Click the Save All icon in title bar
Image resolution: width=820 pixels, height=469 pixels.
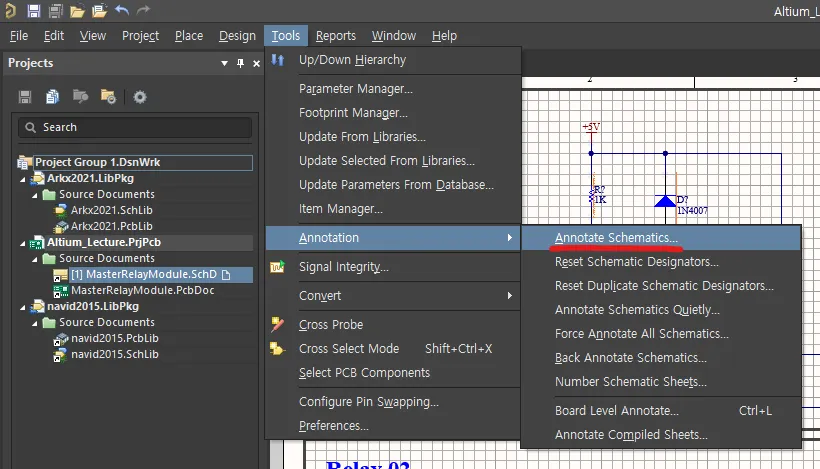pos(55,10)
